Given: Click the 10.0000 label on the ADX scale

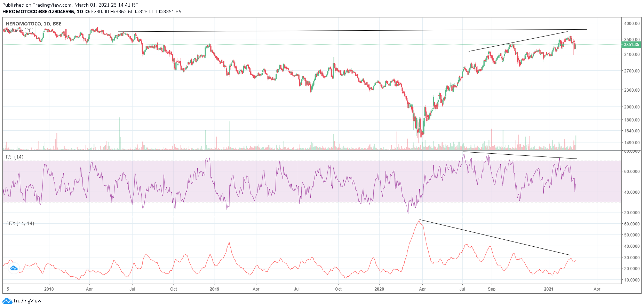Looking at the screenshot, I should point(632,280).
